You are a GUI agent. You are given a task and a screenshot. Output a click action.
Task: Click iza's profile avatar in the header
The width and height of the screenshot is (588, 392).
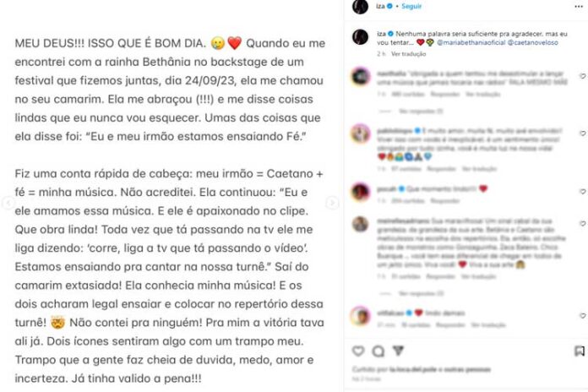click(x=360, y=7)
